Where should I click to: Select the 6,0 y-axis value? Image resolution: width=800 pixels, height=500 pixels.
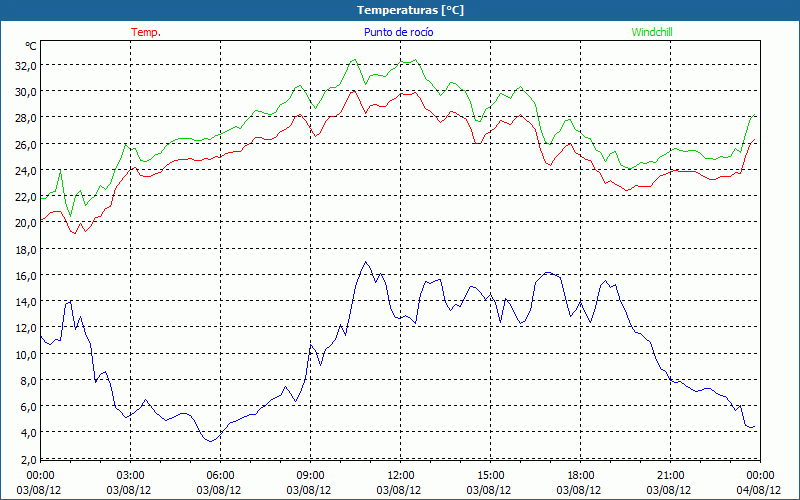(x=29, y=407)
